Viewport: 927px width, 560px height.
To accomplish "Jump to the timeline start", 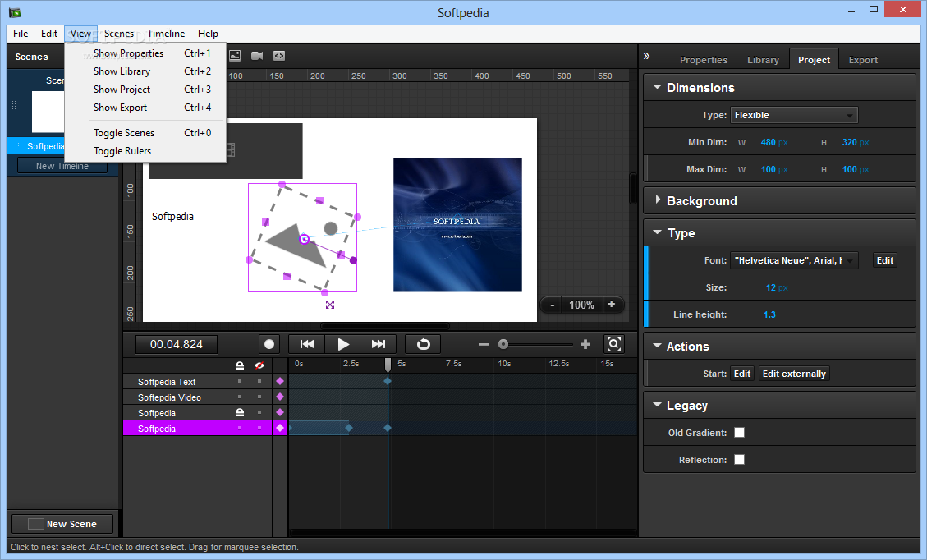I will point(307,344).
